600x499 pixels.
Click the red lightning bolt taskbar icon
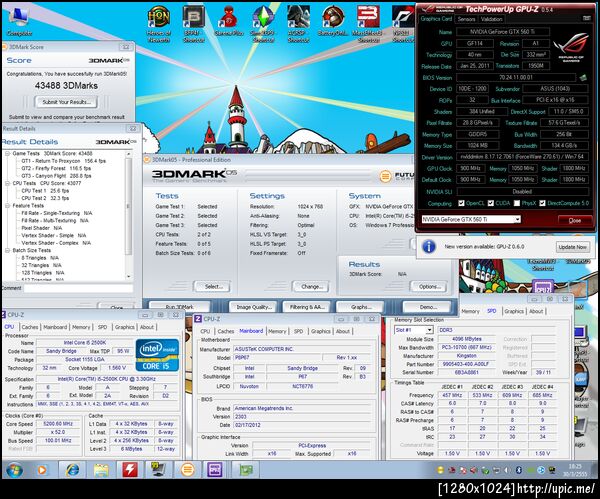click(130, 470)
